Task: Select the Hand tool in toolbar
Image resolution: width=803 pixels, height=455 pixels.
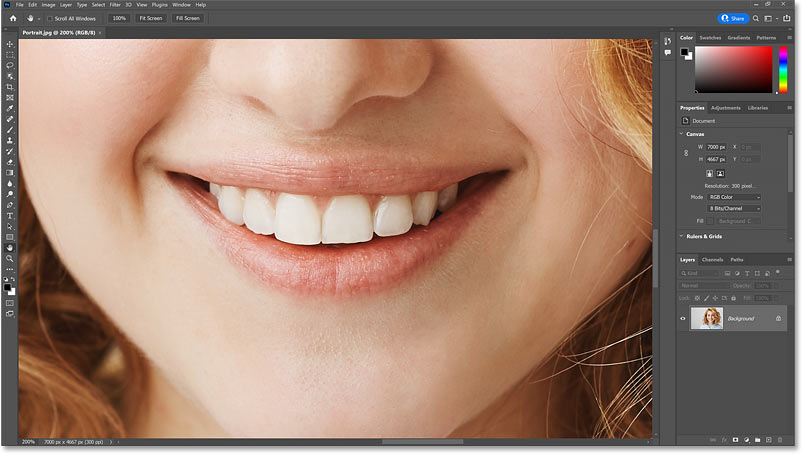Action: [10, 248]
